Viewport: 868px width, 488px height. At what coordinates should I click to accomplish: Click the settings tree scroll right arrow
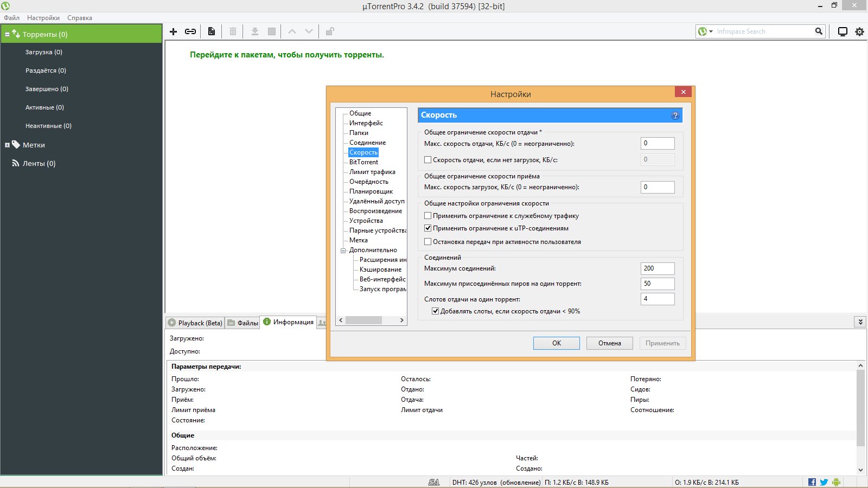[x=402, y=320]
